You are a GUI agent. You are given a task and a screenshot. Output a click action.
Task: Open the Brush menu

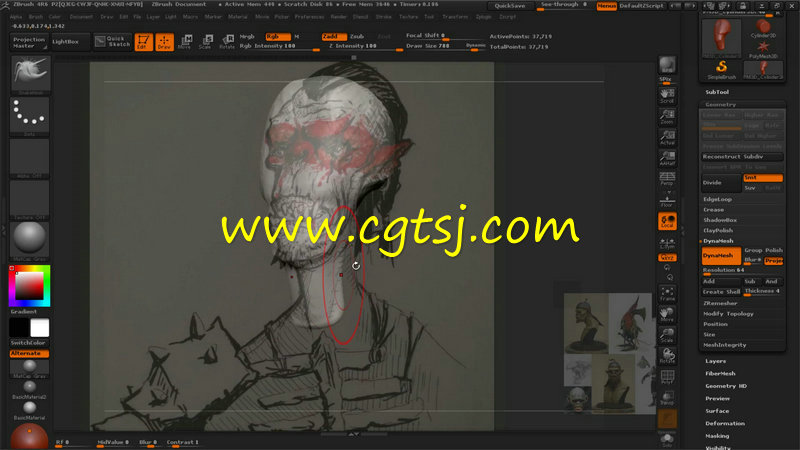tap(35, 17)
